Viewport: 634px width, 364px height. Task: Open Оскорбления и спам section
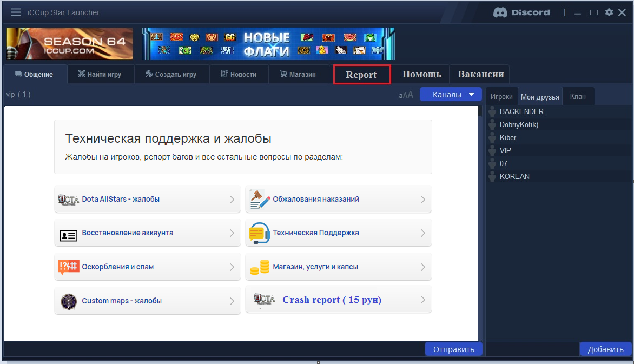coord(148,267)
